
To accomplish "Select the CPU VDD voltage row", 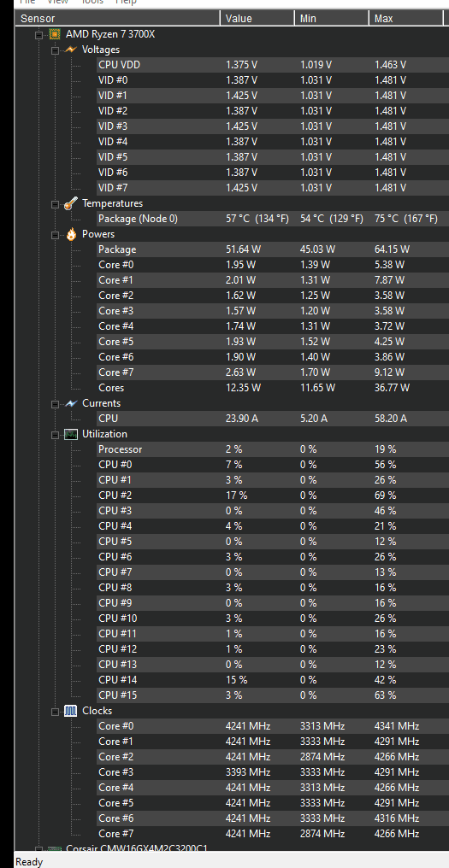I will tap(270, 65).
